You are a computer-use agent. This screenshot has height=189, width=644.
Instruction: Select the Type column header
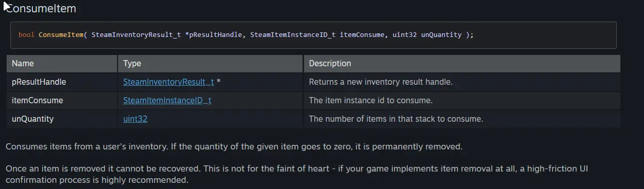click(x=211, y=63)
